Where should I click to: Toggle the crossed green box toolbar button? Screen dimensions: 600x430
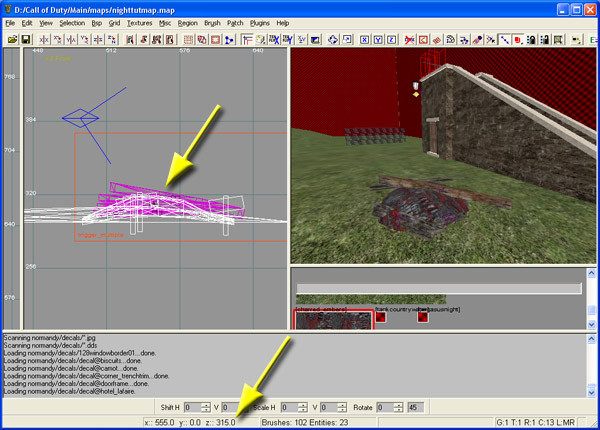coord(558,39)
